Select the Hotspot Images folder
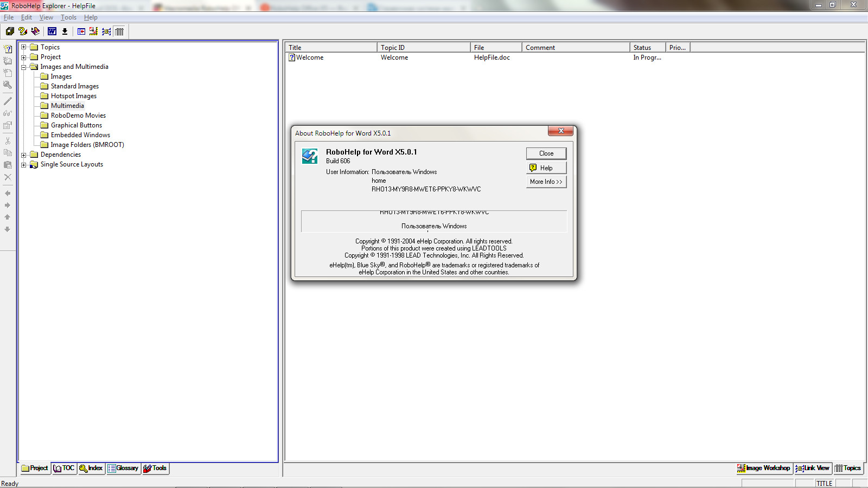The height and width of the screenshot is (488, 868). pyautogui.click(x=74, y=96)
